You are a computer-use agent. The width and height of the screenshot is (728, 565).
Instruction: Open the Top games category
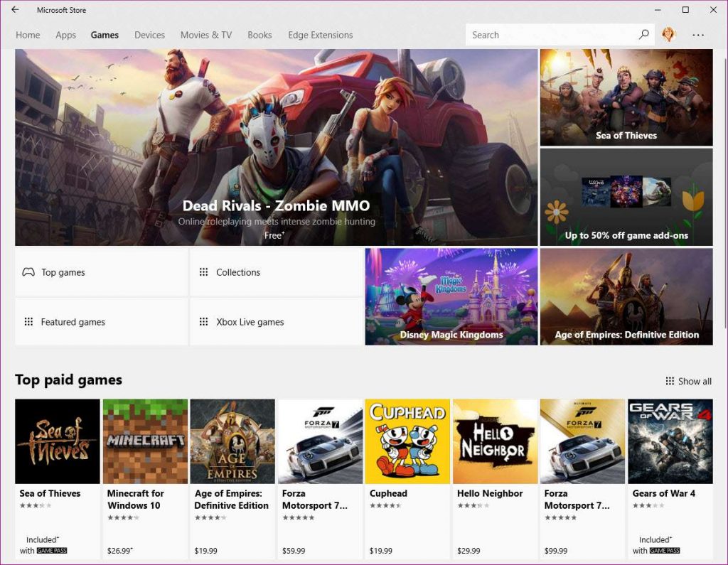pyautogui.click(x=101, y=272)
